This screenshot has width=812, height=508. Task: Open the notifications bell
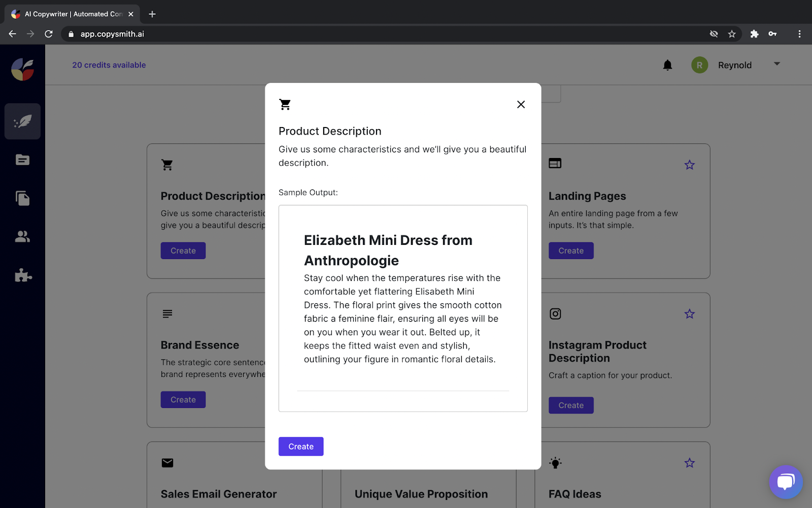667,65
